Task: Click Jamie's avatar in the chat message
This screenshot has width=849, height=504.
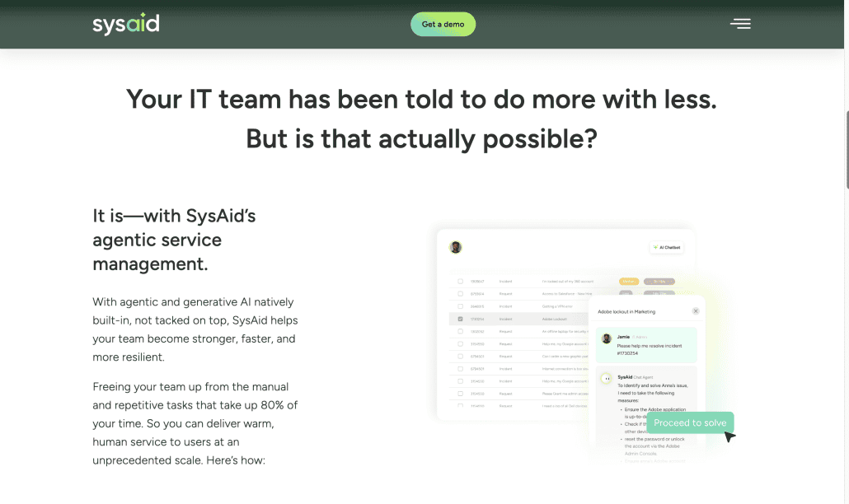Action: point(607,338)
